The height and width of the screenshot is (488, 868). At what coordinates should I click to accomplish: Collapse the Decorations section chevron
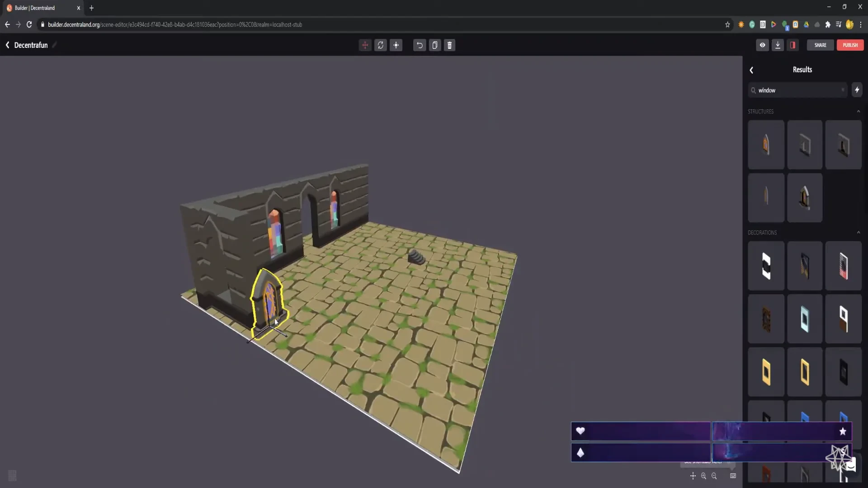858,233
